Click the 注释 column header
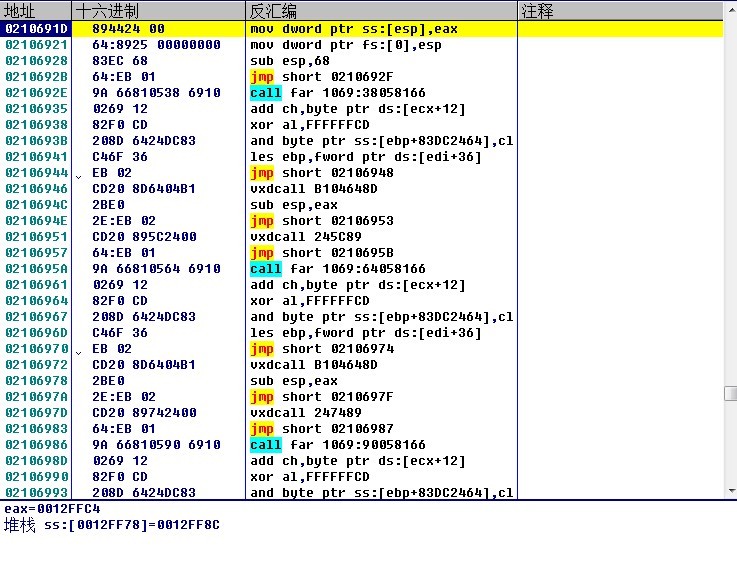The height and width of the screenshot is (564, 737). (620, 10)
